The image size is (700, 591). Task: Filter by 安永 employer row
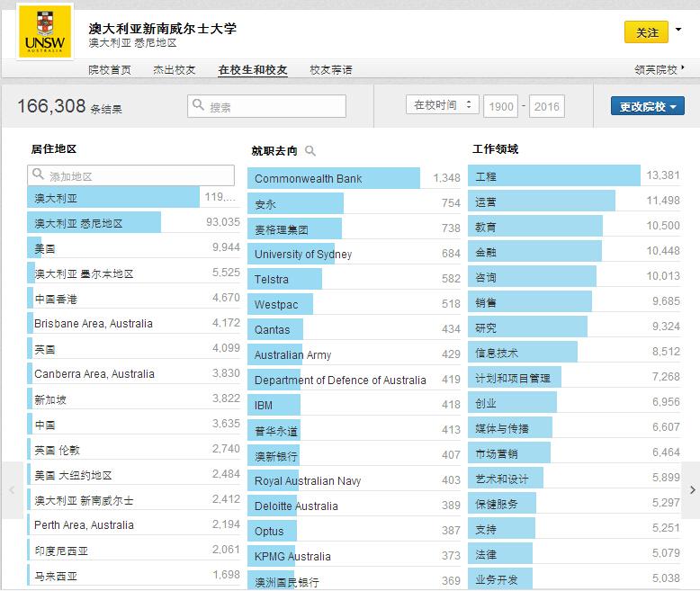click(x=354, y=203)
